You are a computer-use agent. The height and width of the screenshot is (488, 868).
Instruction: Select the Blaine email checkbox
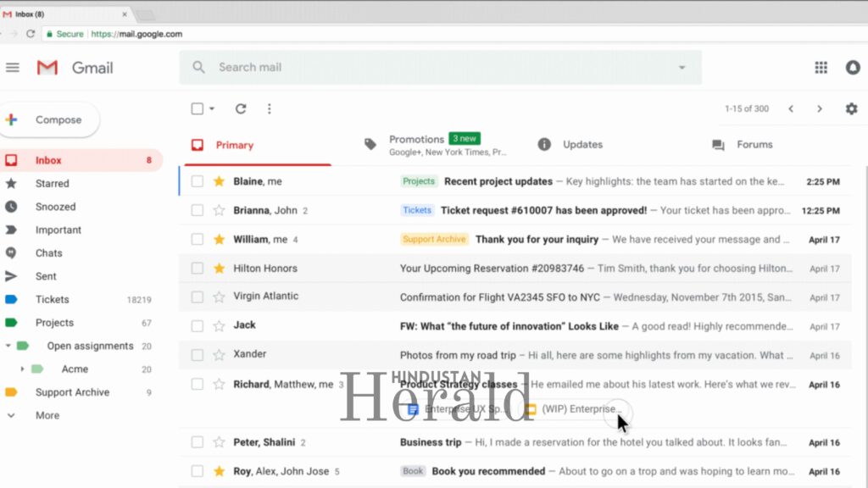point(197,181)
